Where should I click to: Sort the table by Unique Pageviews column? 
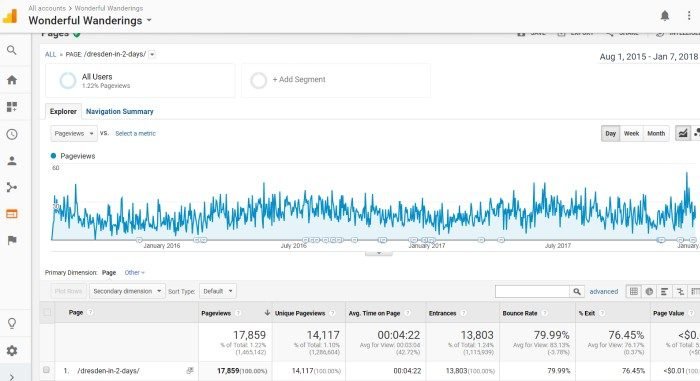(x=300, y=313)
